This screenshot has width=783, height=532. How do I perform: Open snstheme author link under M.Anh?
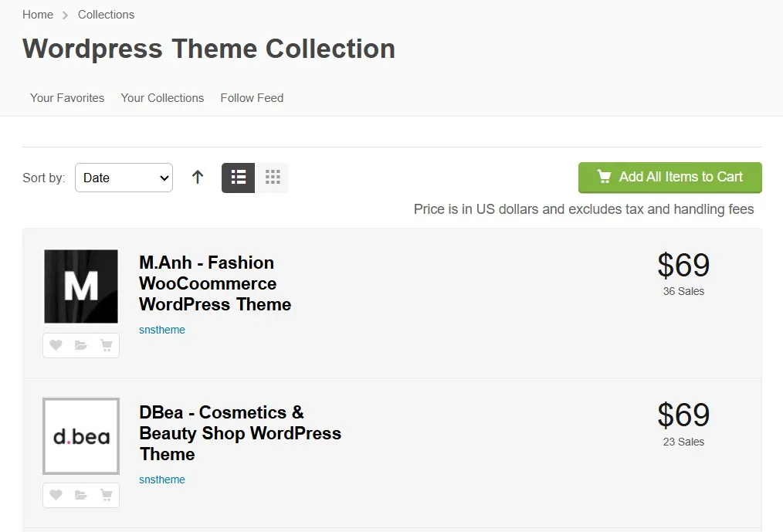click(162, 330)
